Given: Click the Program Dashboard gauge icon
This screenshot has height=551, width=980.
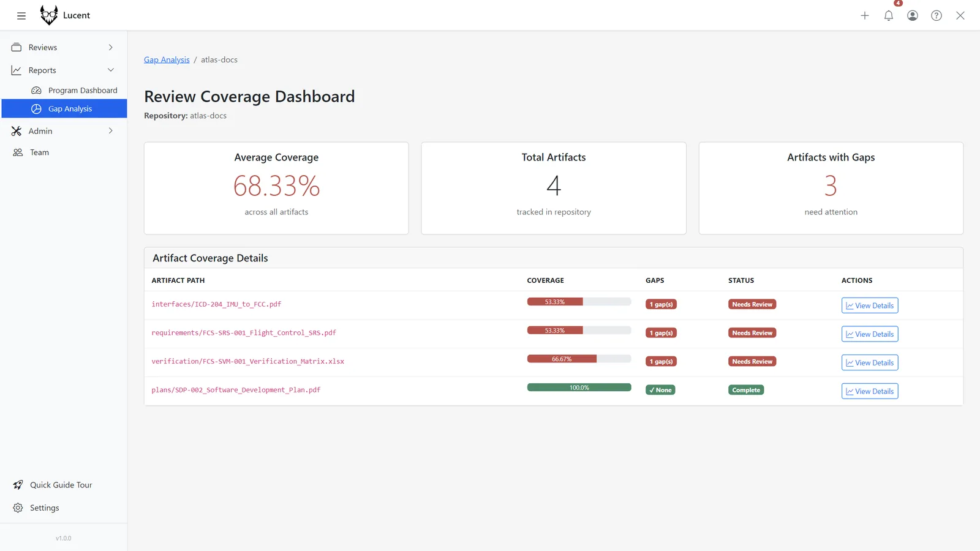Looking at the screenshot, I should [x=36, y=90].
